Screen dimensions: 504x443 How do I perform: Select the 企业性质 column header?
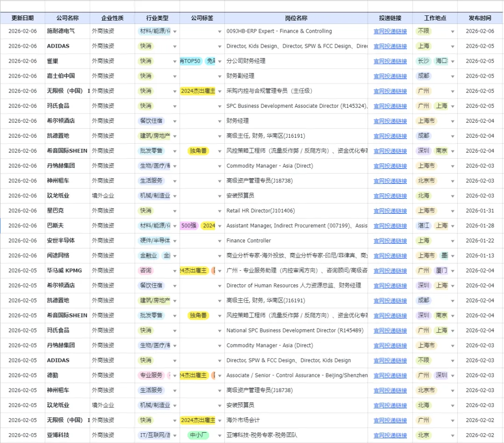112,18
